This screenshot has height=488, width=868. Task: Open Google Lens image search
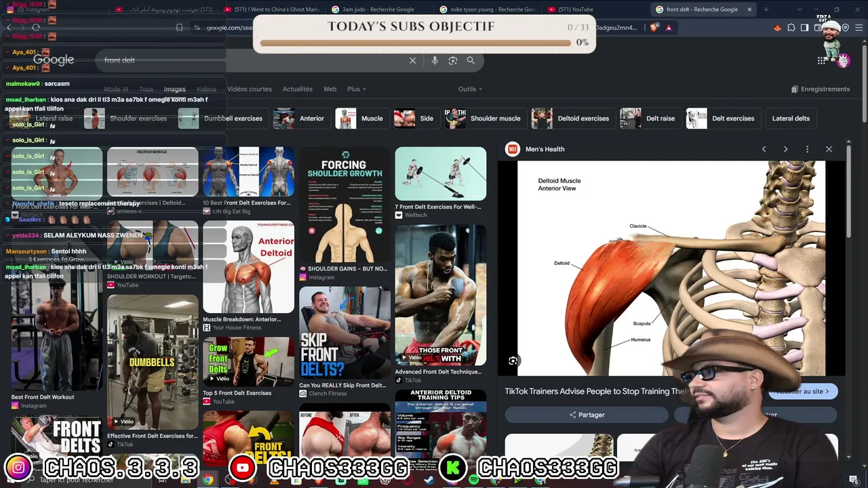point(453,60)
